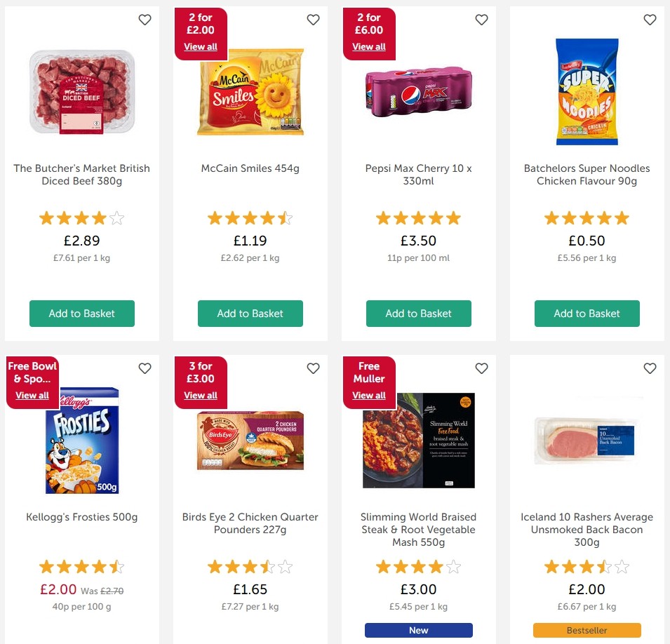Screen dimensions: 670x644
Task: Add Kellogg's Frosties to basket
Action: pos(81,642)
